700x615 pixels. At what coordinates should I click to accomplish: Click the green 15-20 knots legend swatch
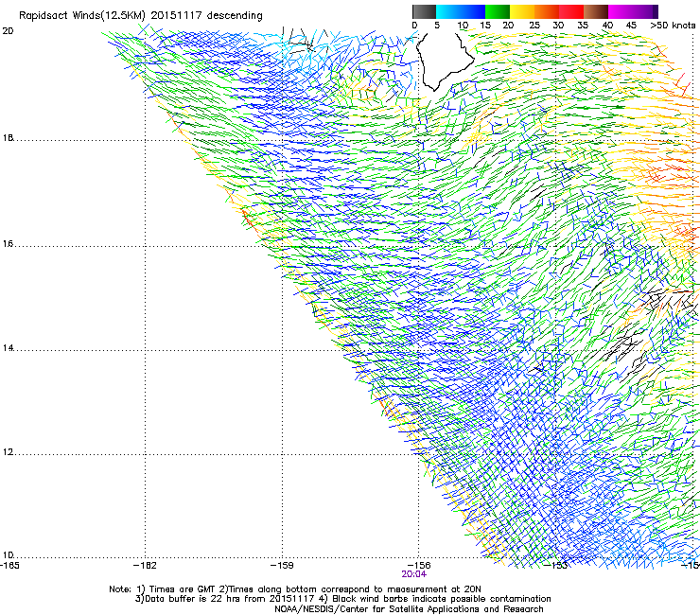498,11
